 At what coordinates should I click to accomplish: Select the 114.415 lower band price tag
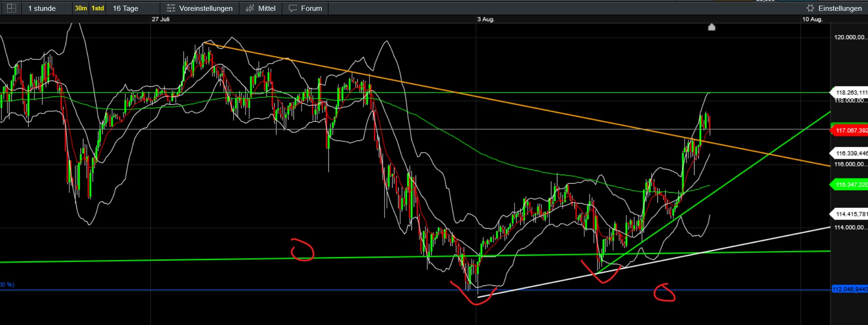849,214
